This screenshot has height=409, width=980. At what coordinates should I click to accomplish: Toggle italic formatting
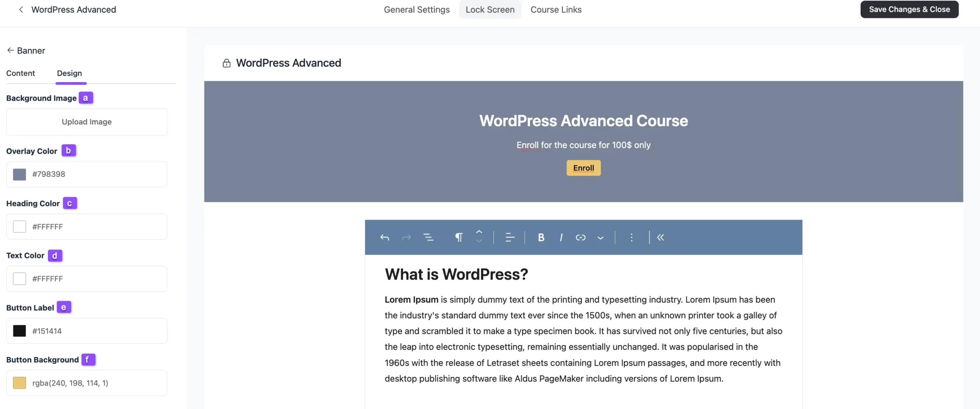point(561,238)
